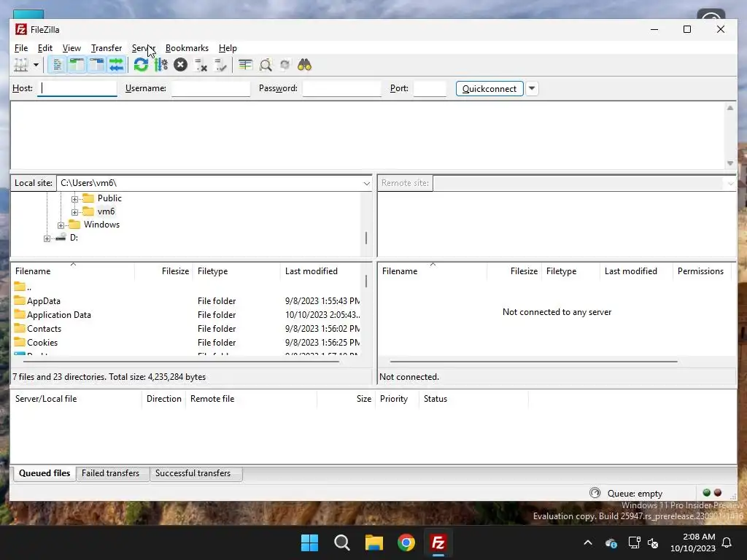747x560 pixels.
Task: Sort local list by Filename
Action: (x=73, y=271)
